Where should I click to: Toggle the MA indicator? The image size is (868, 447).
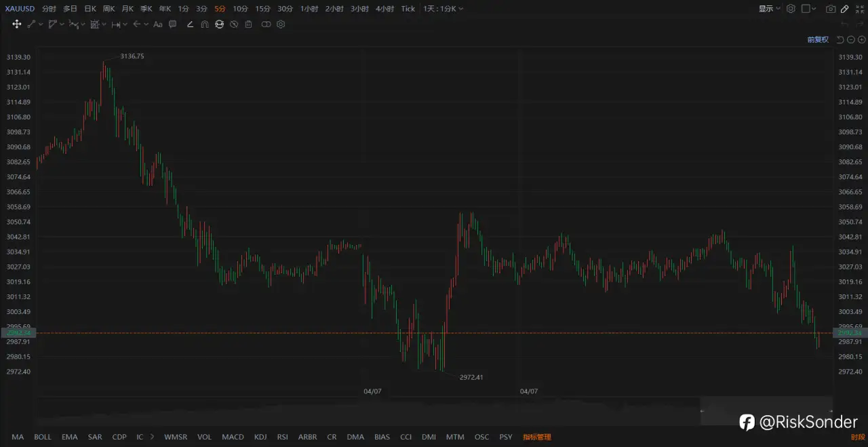coord(18,437)
